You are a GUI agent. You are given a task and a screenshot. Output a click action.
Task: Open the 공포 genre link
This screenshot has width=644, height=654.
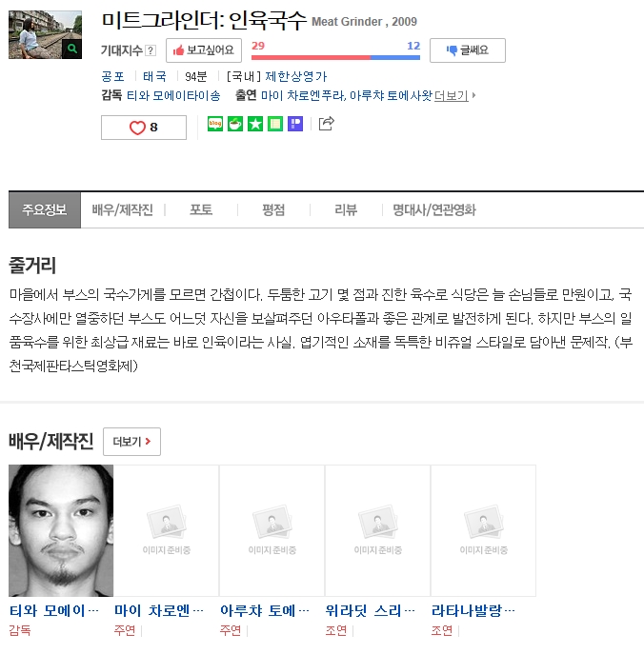tap(112, 76)
